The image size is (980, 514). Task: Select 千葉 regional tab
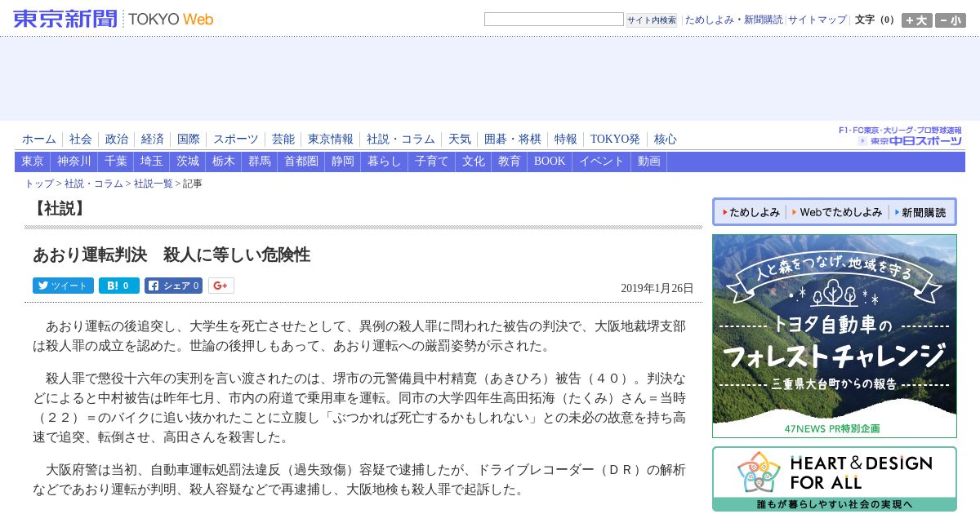tap(116, 162)
